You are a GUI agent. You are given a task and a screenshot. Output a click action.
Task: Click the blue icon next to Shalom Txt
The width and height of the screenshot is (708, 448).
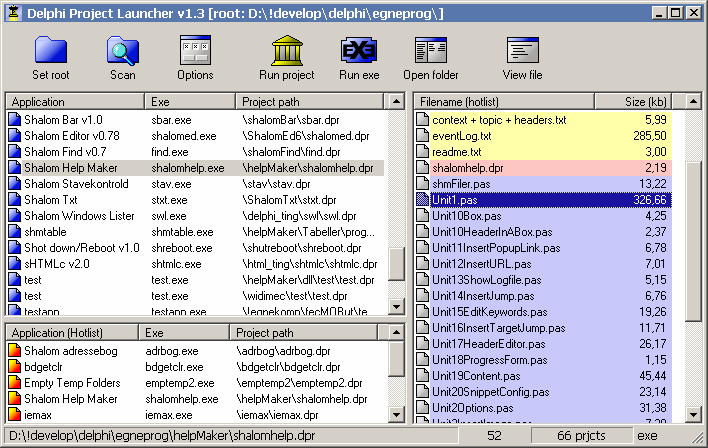point(14,200)
